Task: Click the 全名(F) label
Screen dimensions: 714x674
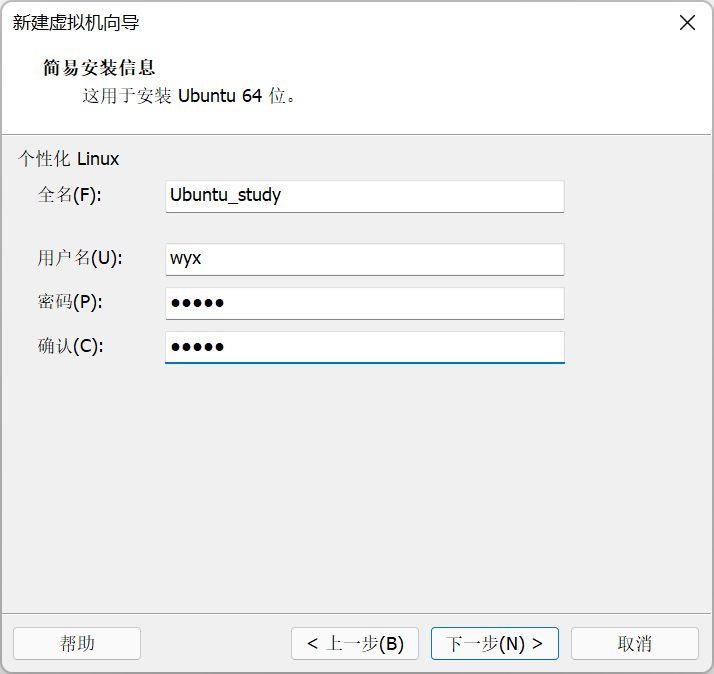Action: tap(70, 195)
